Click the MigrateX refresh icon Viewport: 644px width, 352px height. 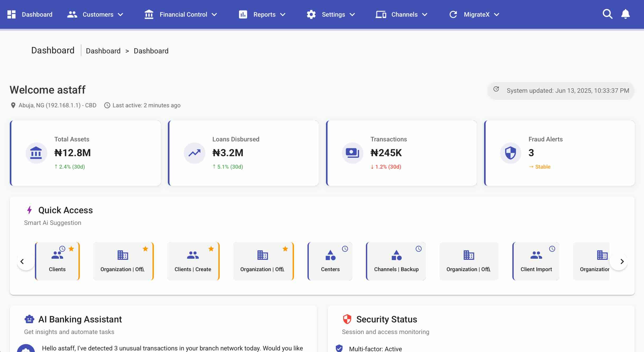pos(453,15)
